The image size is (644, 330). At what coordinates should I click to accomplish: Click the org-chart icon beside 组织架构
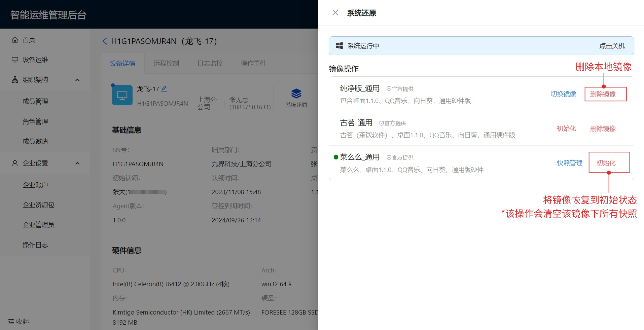point(15,80)
